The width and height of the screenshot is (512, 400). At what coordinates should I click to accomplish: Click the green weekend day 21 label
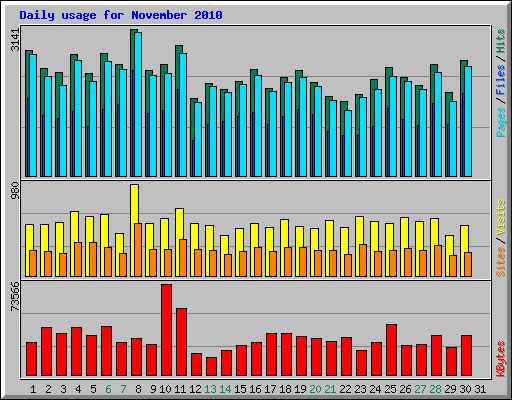(x=330, y=389)
